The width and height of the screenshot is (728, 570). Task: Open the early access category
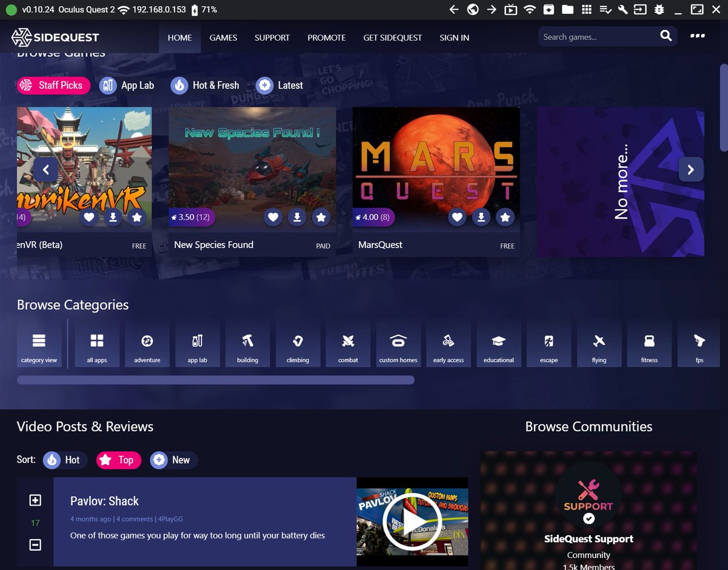(448, 344)
